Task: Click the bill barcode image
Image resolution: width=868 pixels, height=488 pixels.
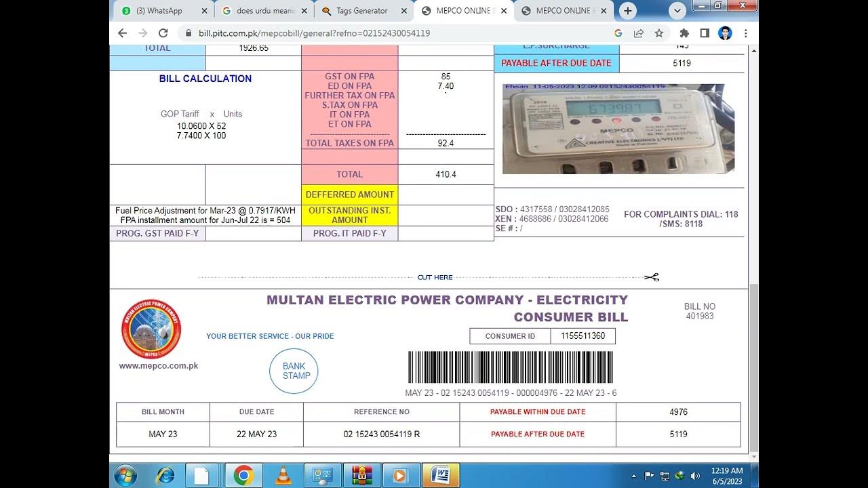Action: [511, 367]
